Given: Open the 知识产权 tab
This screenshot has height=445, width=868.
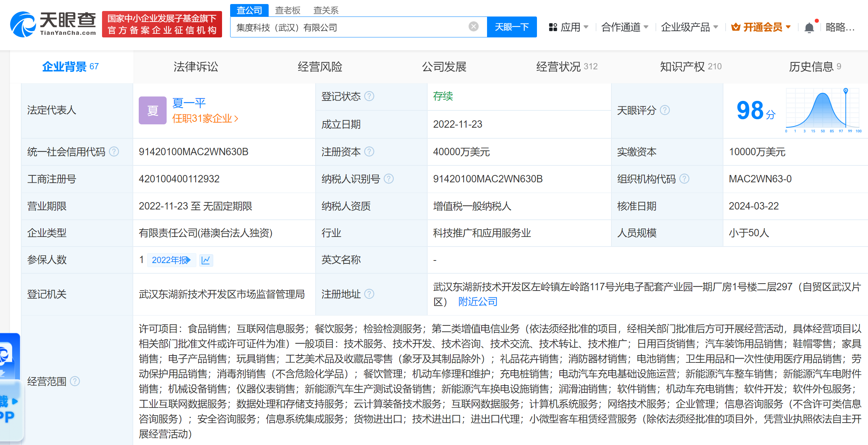Looking at the screenshot, I should click(x=690, y=66).
